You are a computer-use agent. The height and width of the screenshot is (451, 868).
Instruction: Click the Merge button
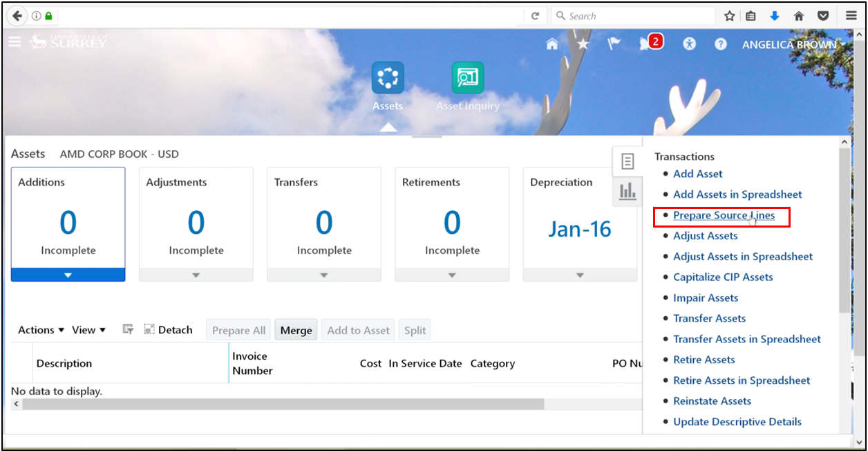pos(296,330)
